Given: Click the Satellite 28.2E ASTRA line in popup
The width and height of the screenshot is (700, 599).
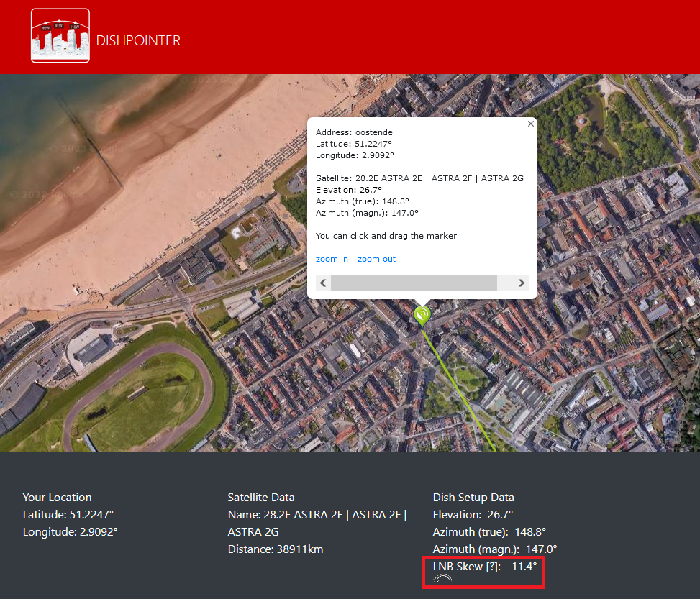Looking at the screenshot, I should (419, 178).
